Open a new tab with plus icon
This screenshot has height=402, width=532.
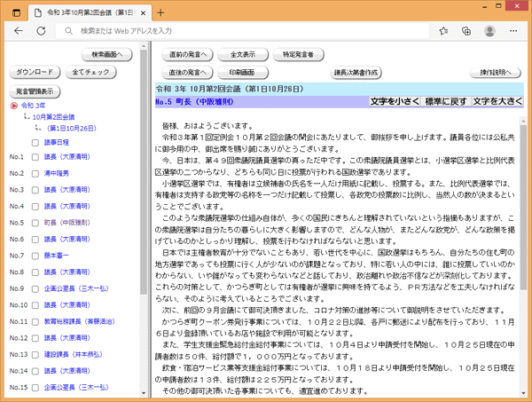[160, 13]
